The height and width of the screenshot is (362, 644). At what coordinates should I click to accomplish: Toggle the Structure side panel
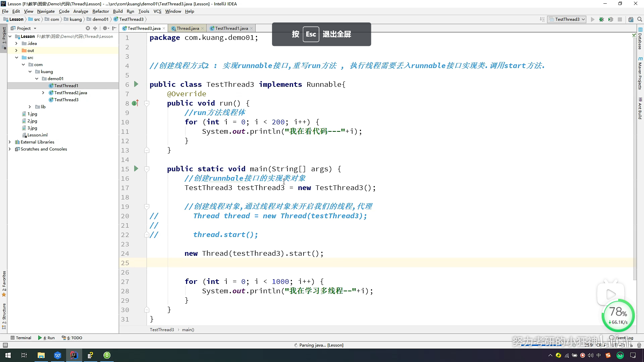[x=4, y=315]
